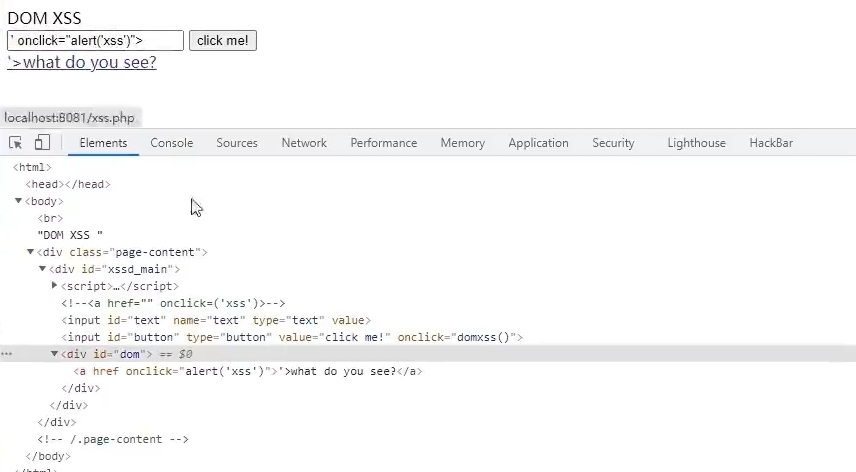The image size is (856, 472).
Task: Select the input id="button" element row
Action: point(292,337)
